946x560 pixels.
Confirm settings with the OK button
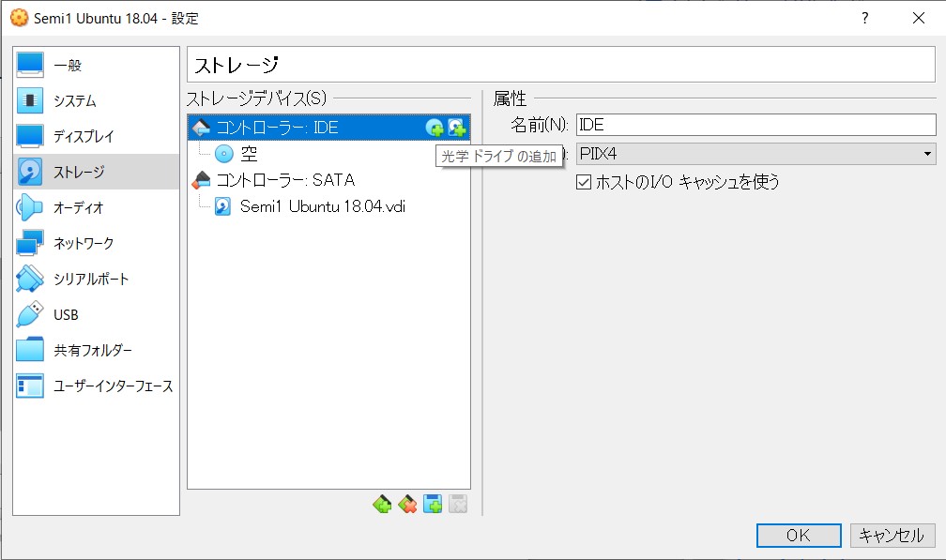click(x=799, y=536)
